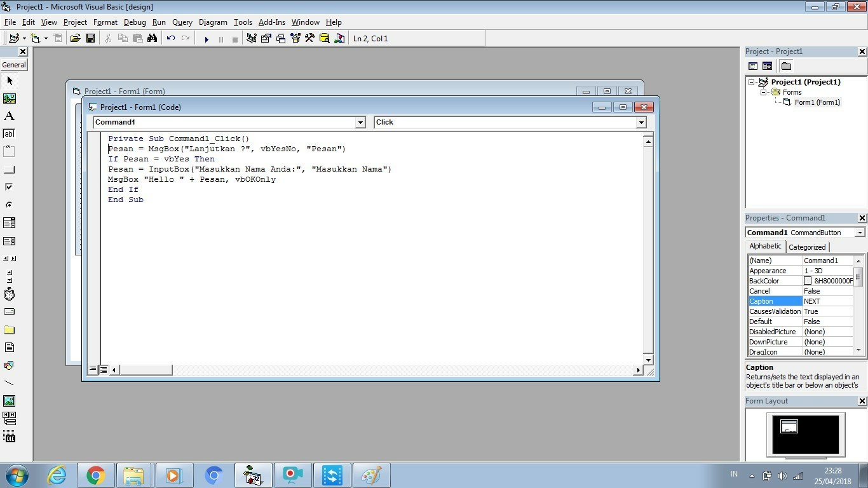Select the CommandButton tool in the toolbox
This screenshot has width=868, height=488.
click(10, 169)
